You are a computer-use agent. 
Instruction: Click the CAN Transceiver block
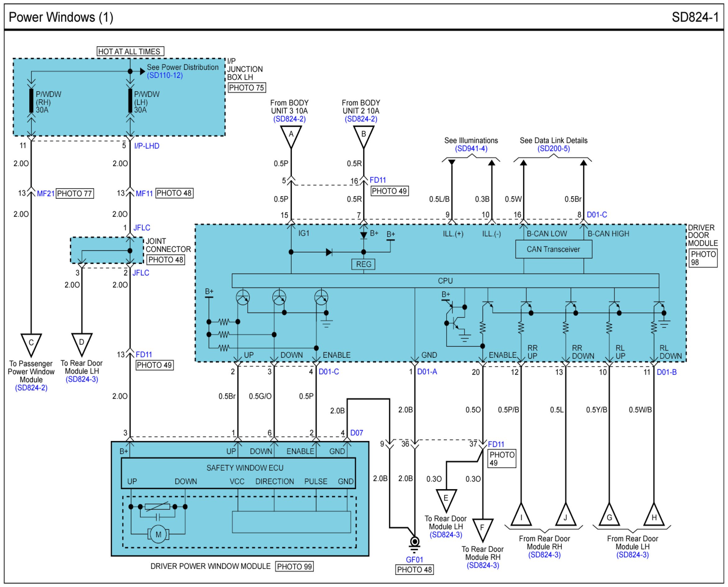tap(553, 249)
